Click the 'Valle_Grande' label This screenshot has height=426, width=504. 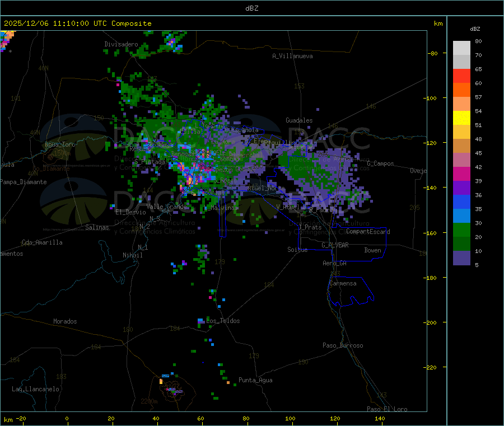click(x=166, y=207)
